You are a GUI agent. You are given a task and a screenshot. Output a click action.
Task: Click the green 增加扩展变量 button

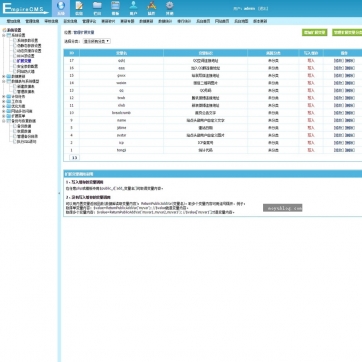tap(314, 32)
